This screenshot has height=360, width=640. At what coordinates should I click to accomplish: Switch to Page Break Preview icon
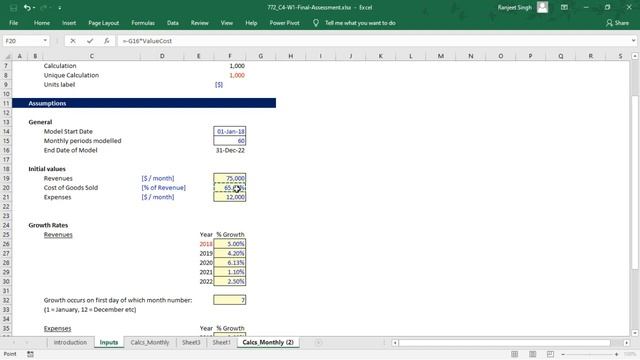coord(550,354)
